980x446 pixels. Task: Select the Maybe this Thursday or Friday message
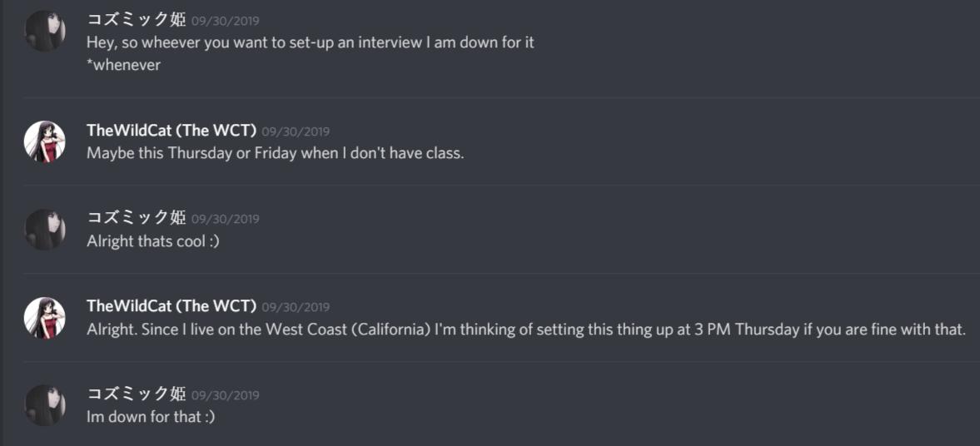275,153
